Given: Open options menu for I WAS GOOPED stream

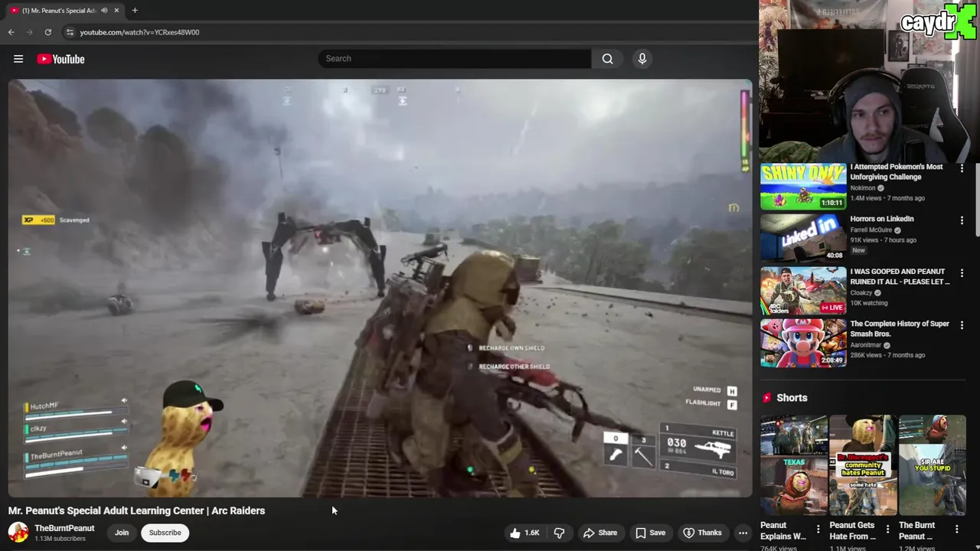Looking at the screenshot, I should pyautogui.click(x=962, y=273).
